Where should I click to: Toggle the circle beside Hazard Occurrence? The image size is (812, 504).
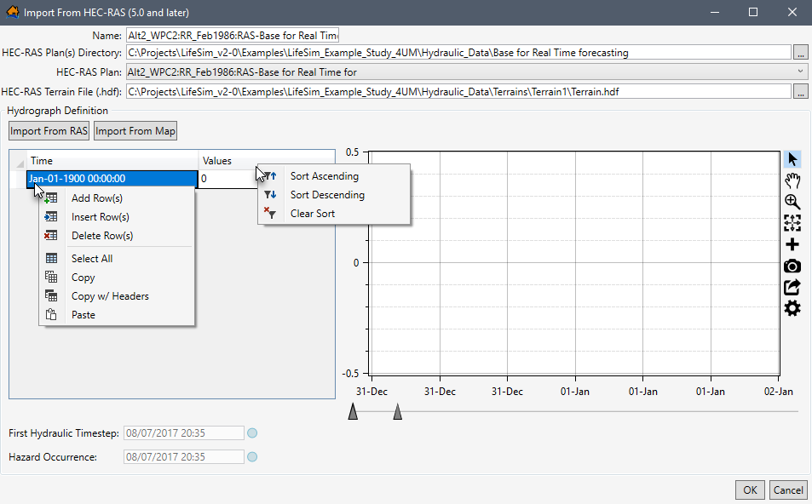pos(252,456)
